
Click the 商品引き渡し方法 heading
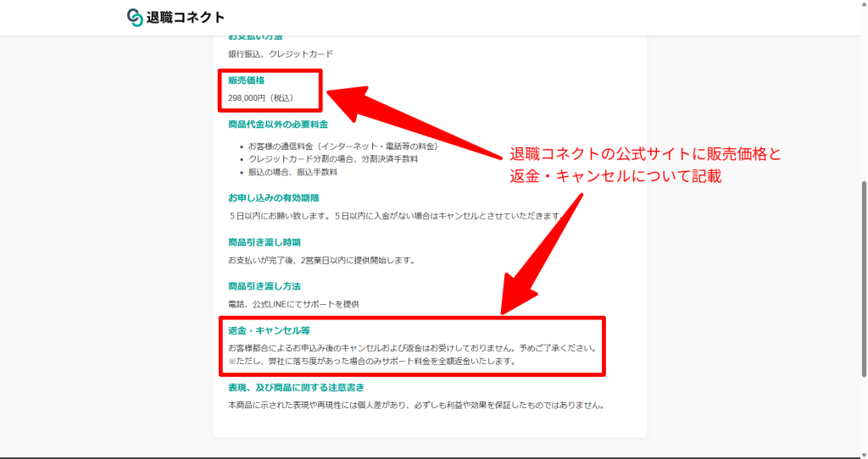point(264,286)
